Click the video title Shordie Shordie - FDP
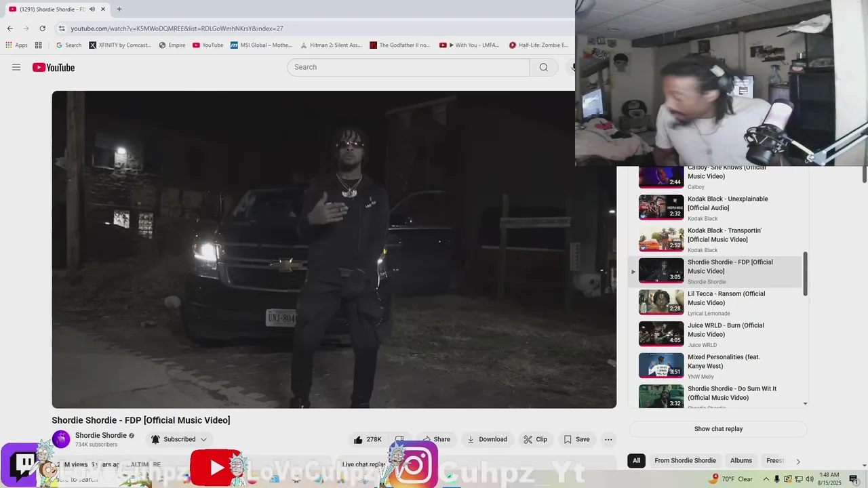868x488 pixels. (x=141, y=420)
